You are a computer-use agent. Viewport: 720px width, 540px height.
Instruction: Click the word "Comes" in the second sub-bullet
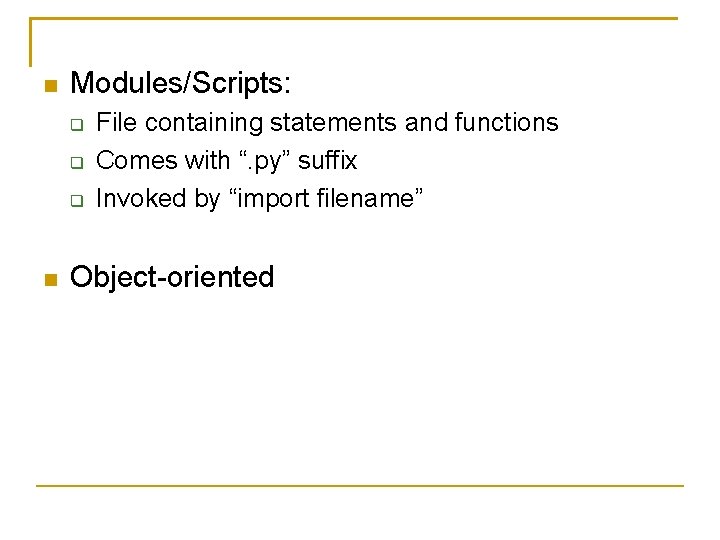pyautogui.click(x=137, y=161)
